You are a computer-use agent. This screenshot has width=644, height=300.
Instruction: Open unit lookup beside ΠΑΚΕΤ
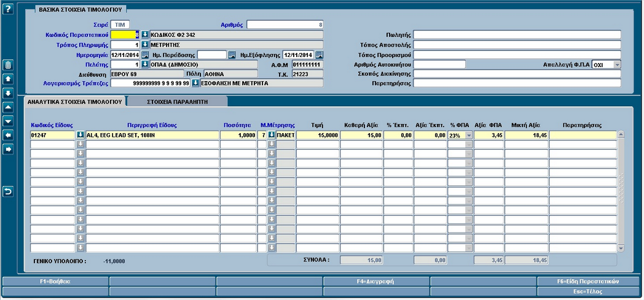pos(272,135)
